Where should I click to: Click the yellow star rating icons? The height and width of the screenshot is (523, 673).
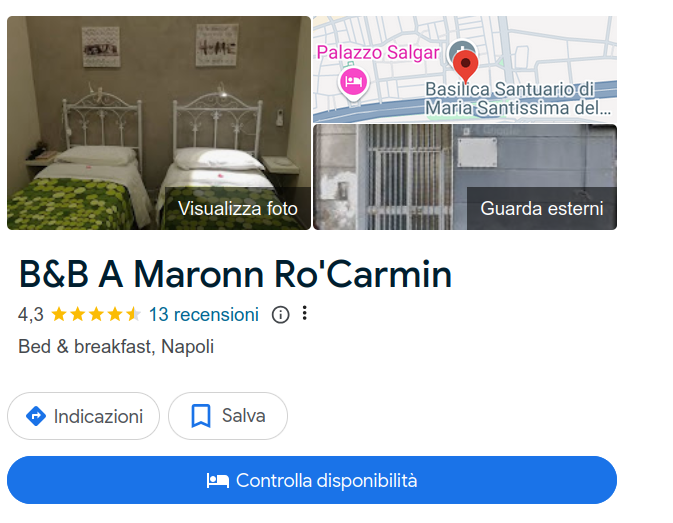pyautogui.click(x=96, y=314)
